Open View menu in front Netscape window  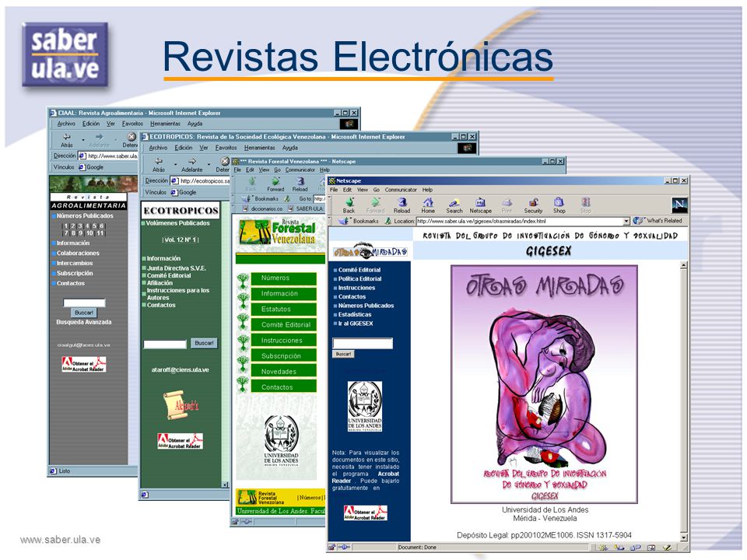coord(363,190)
